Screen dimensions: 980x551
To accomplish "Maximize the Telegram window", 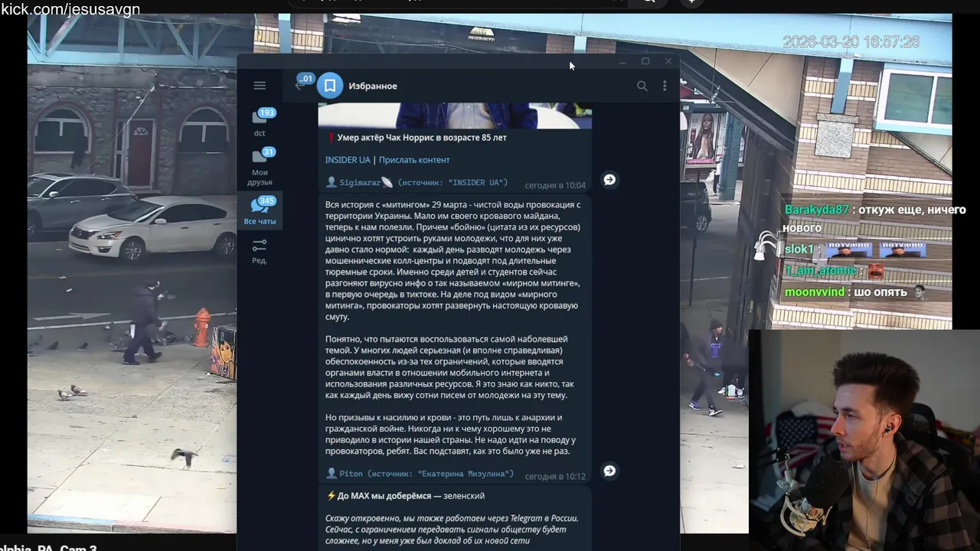I will pyautogui.click(x=645, y=61).
